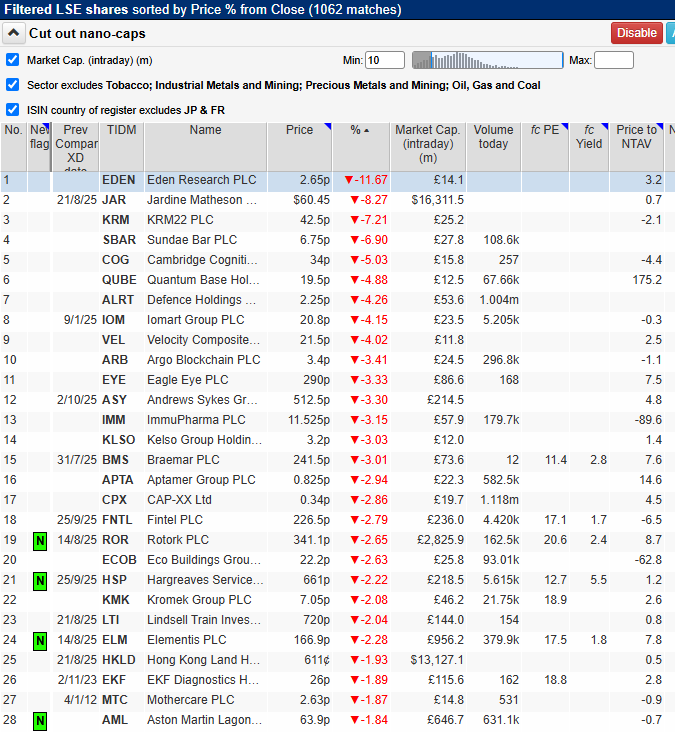Viewport: 675px width, 732px height.
Task: Select Argo Blockchain PLC
Action: [x=204, y=360]
